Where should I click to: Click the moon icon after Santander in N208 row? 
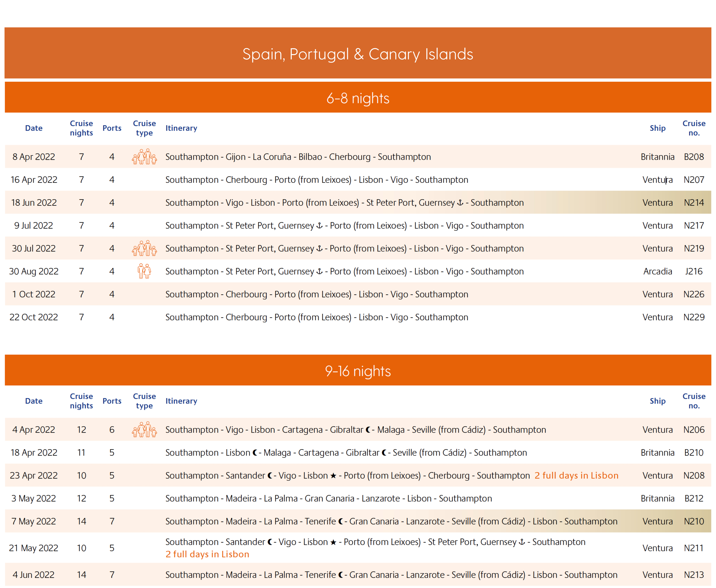pyautogui.click(x=270, y=476)
